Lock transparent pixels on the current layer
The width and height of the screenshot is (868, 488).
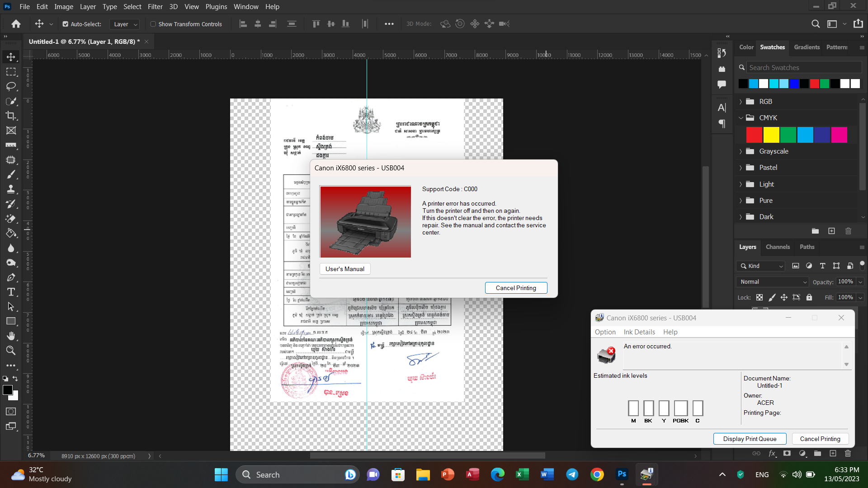pos(759,297)
